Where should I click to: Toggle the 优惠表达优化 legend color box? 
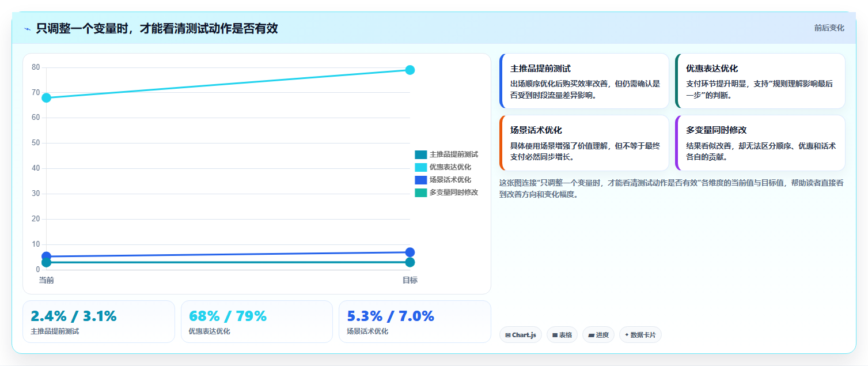coord(420,167)
